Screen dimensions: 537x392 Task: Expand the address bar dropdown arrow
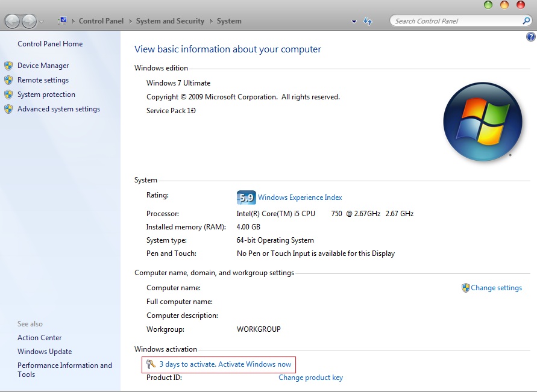coord(354,21)
